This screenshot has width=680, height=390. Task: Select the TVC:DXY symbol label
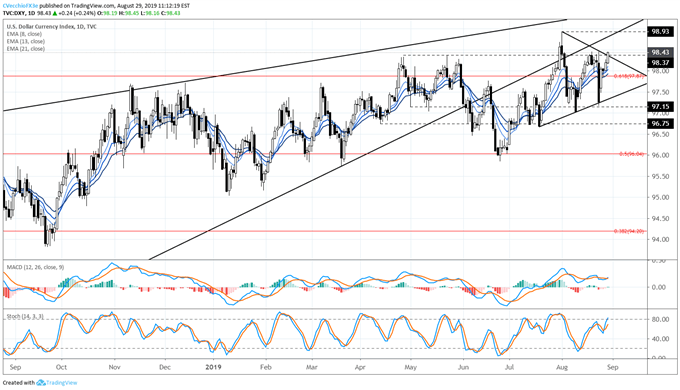(x=14, y=13)
